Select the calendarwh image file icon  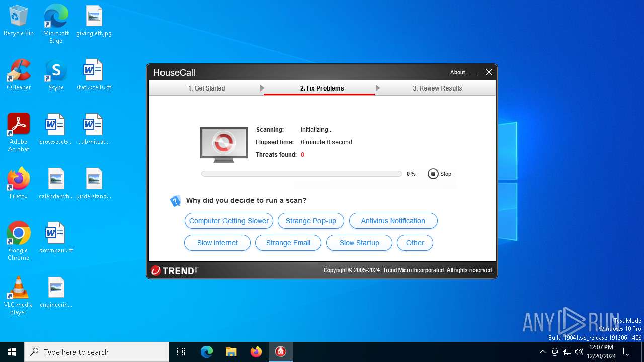56,184
